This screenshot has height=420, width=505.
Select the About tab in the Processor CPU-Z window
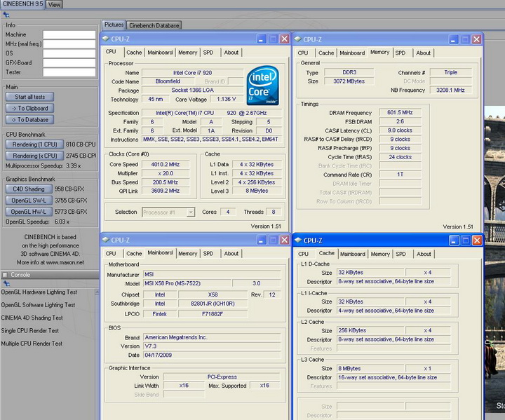point(231,53)
